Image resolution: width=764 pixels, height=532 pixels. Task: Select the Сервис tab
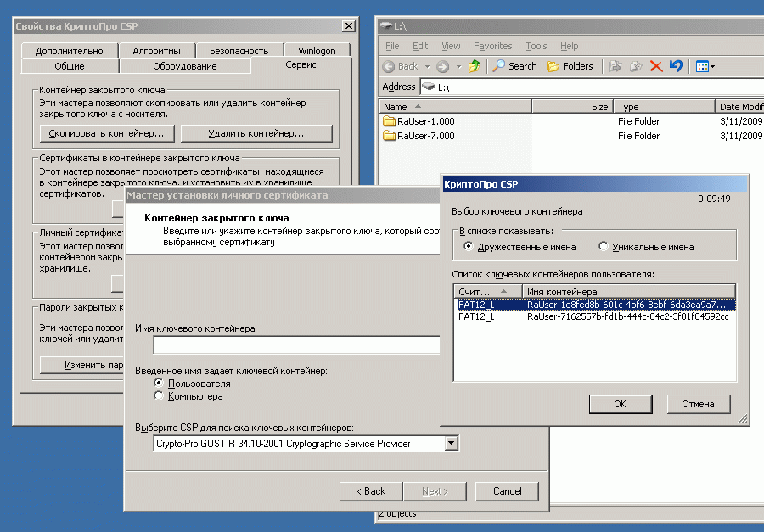[301, 64]
